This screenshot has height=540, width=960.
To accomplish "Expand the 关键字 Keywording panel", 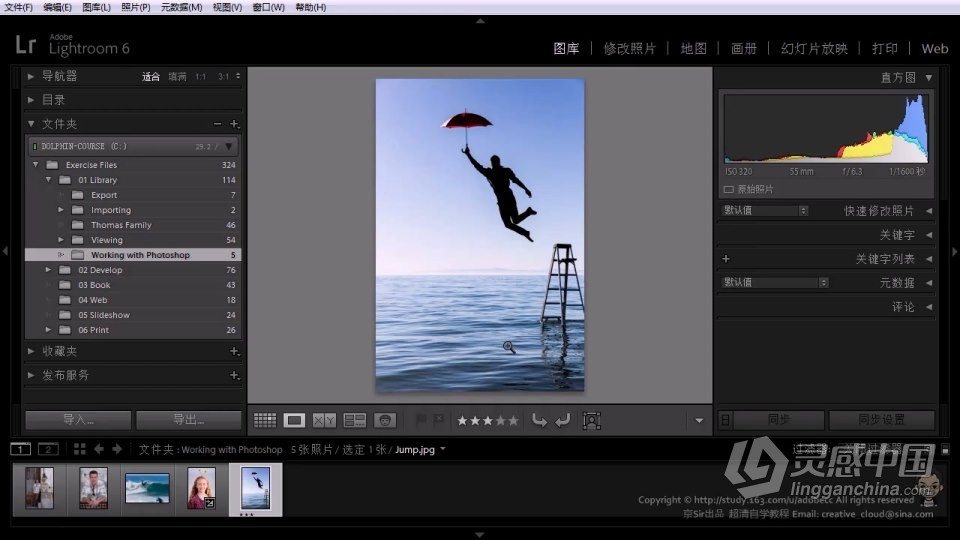I will 929,235.
